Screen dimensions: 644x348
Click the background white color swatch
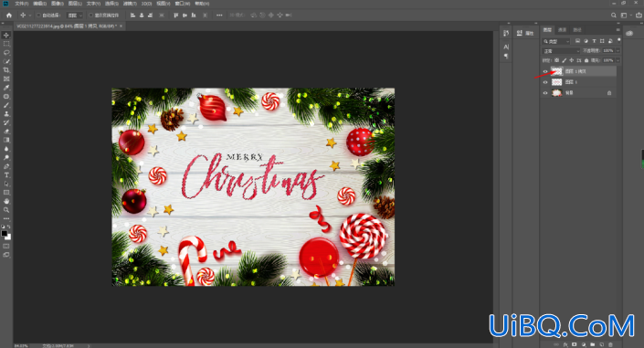click(8, 237)
